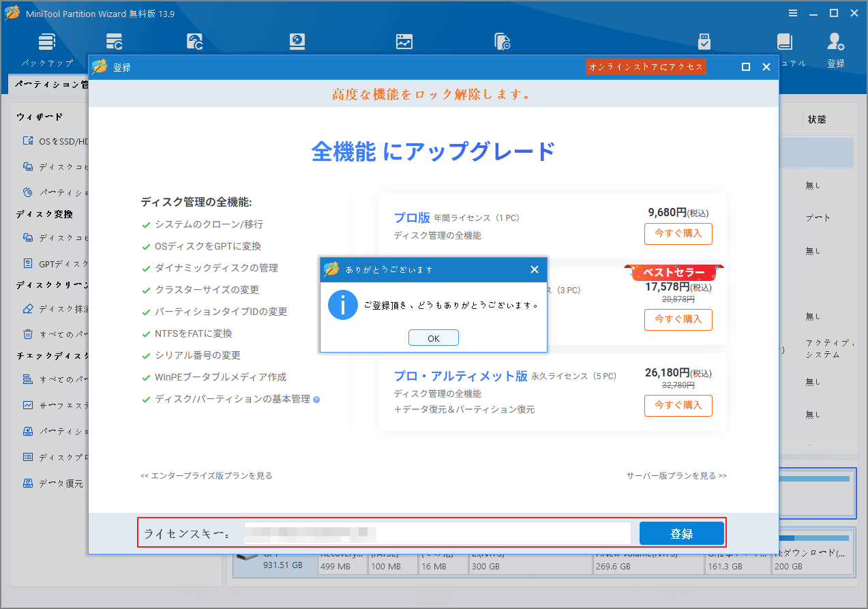This screenshot has height=609, width=868.
Task: Click ディスク変換 section header in sidebar
Action: click(44, 214)
